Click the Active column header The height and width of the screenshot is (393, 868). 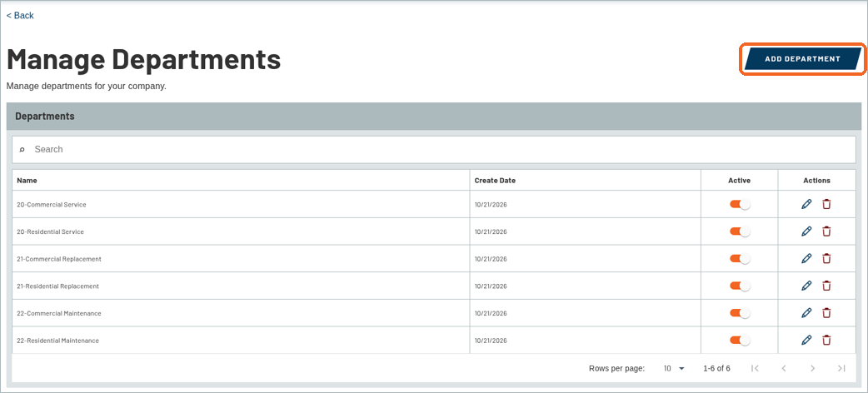740,181
